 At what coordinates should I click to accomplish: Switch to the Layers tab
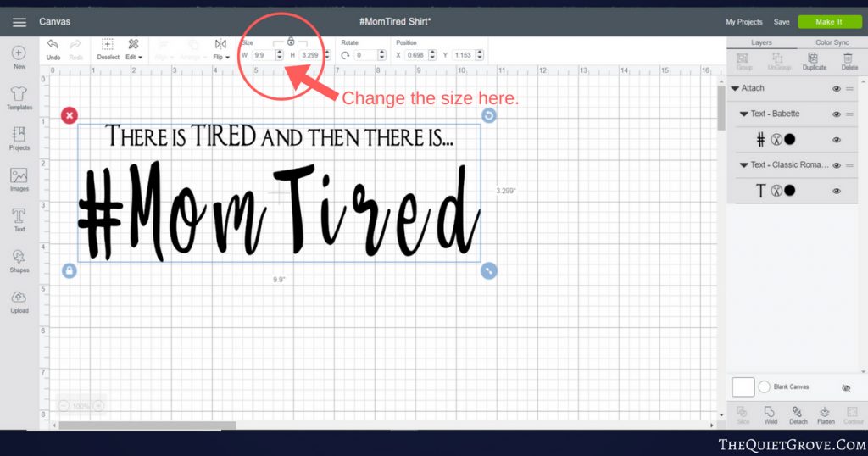761,42
